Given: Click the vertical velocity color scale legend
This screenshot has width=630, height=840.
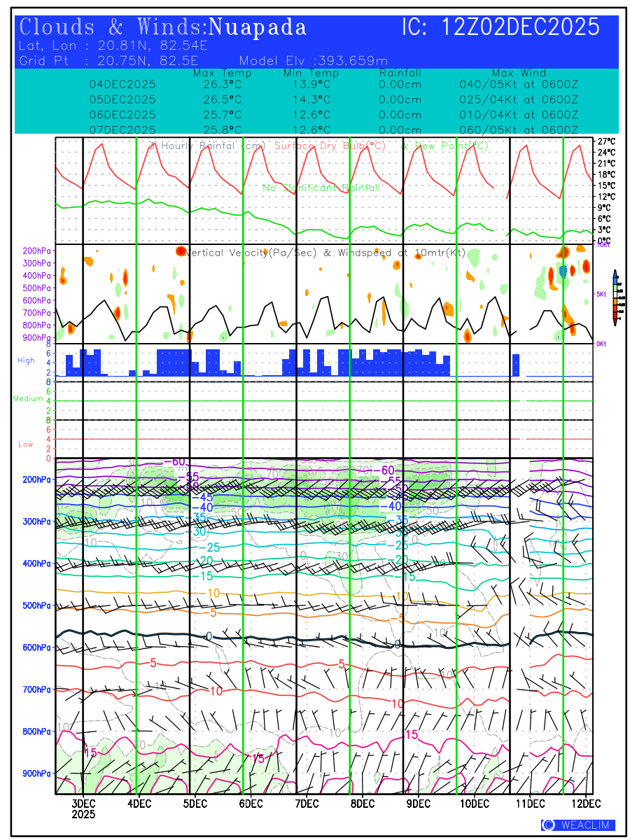Looking at the screenshot, I should click(615, 297).
